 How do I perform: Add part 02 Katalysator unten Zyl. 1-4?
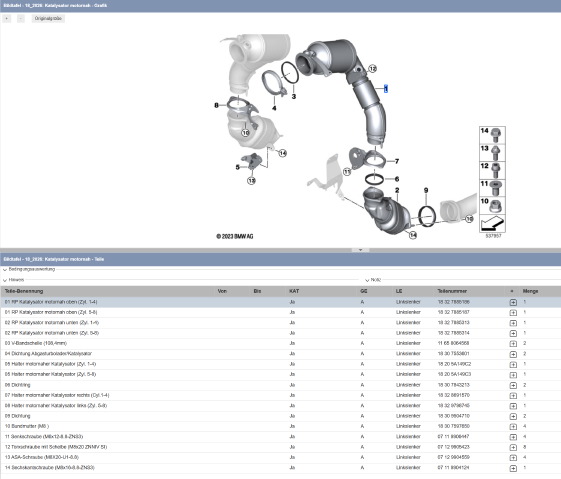(513, 323)
